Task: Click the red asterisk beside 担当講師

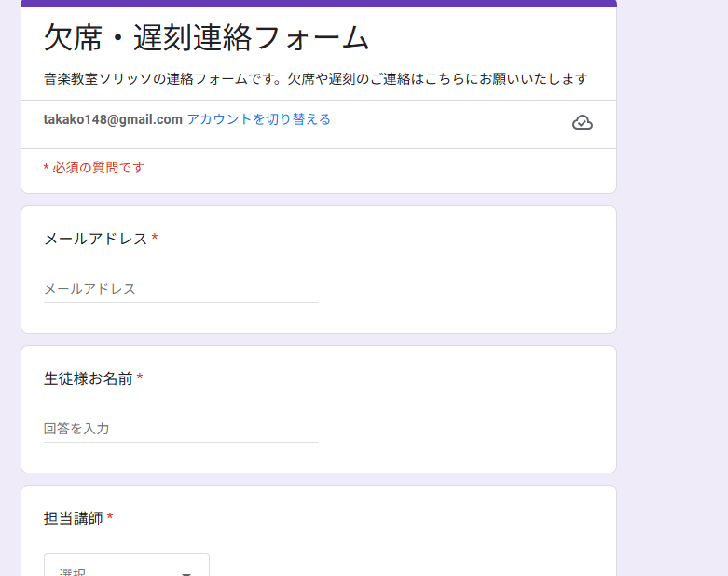Action: [x=110, y=518]
